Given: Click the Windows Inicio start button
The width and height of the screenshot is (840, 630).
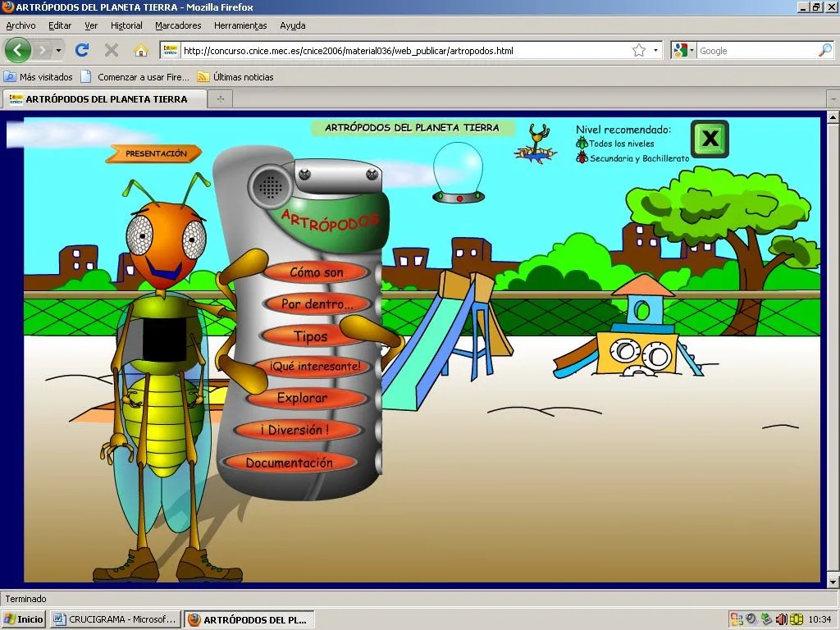Looking at the screenshot, I should 24,619.
